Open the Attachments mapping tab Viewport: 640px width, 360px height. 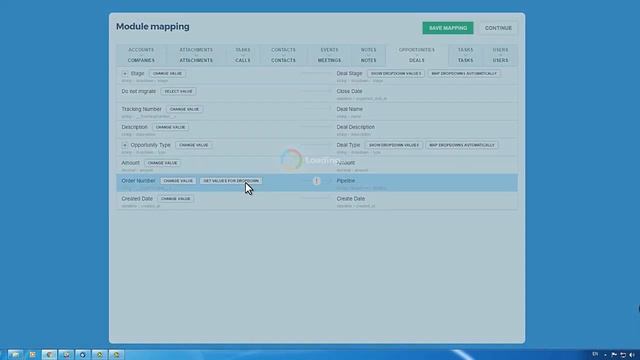coord(196,55)
